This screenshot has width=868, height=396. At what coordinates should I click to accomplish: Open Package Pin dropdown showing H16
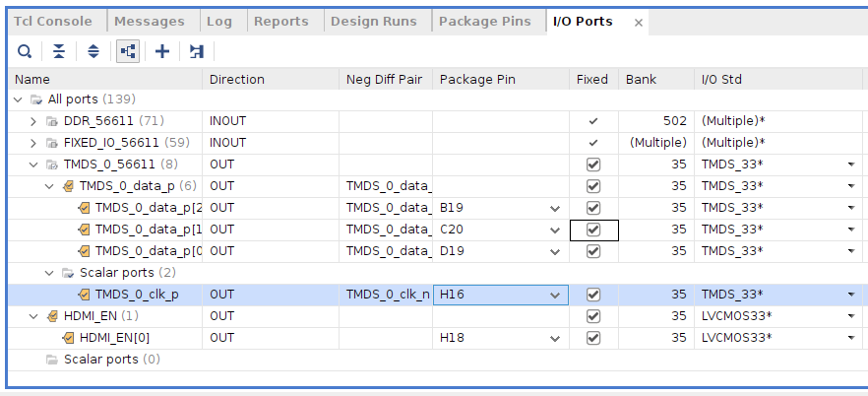[555, 295]
